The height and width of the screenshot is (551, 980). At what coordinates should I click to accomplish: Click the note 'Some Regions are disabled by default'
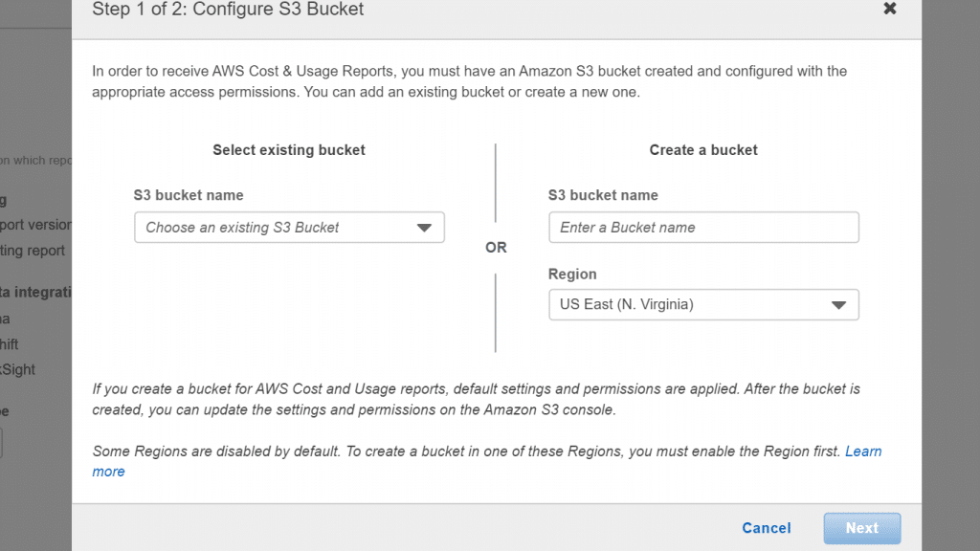pyautogui.click(x=466, y=452)
